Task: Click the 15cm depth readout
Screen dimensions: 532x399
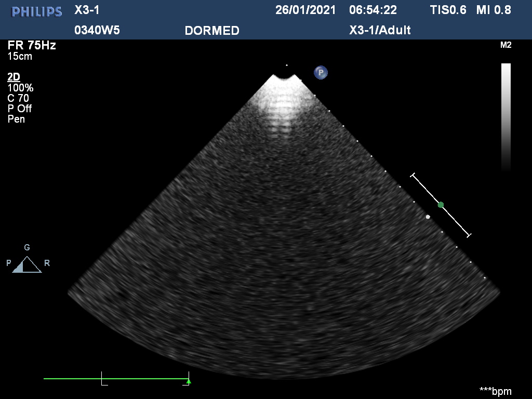Action: 20,56
